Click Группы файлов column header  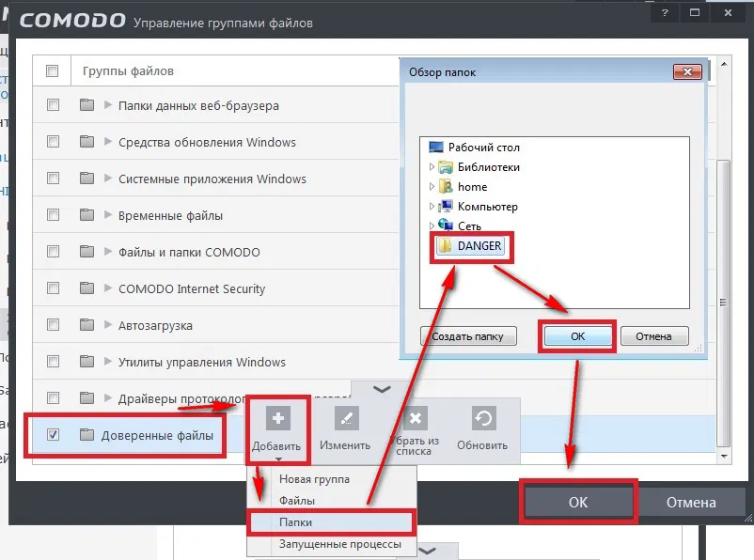(x=128, y=71)
